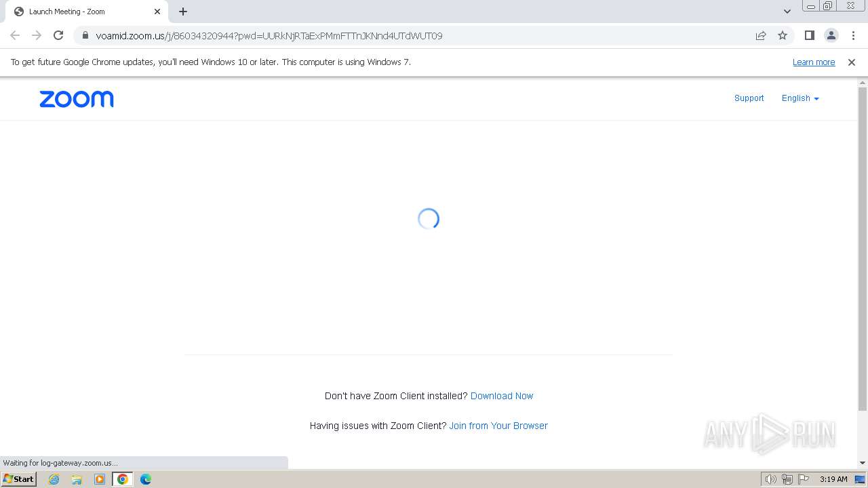This screenshot has width=868, height=488.
Task: Open the Support page
Action: click(749, 98)
